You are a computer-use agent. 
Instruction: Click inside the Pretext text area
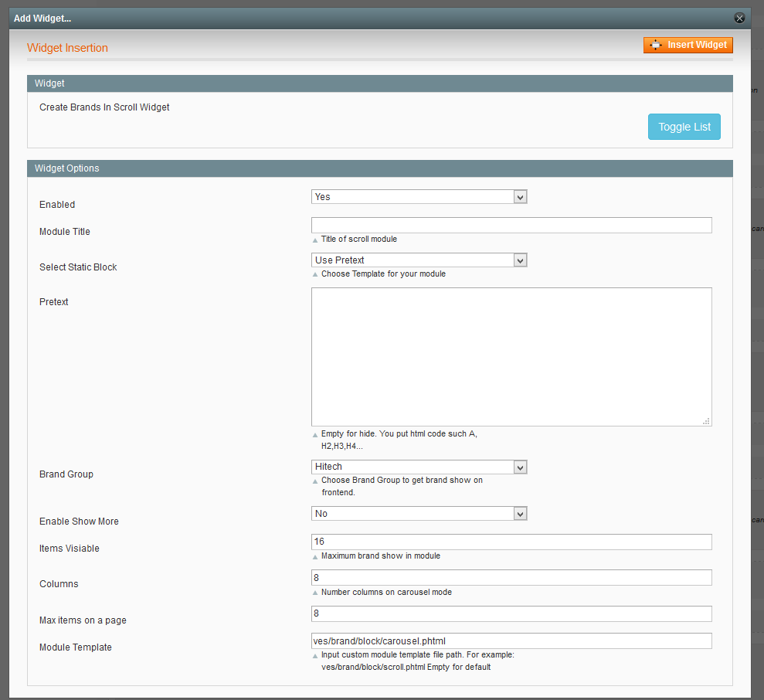pos(511,356)
